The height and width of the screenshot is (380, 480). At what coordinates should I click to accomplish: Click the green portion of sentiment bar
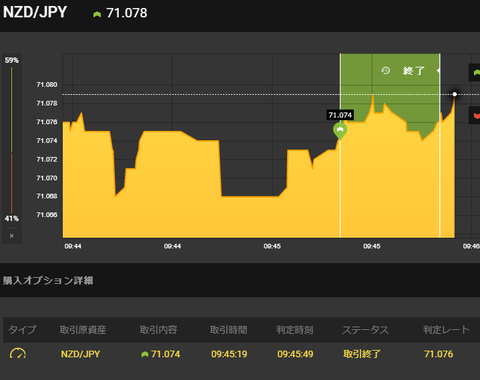click(x=12, y=110)
